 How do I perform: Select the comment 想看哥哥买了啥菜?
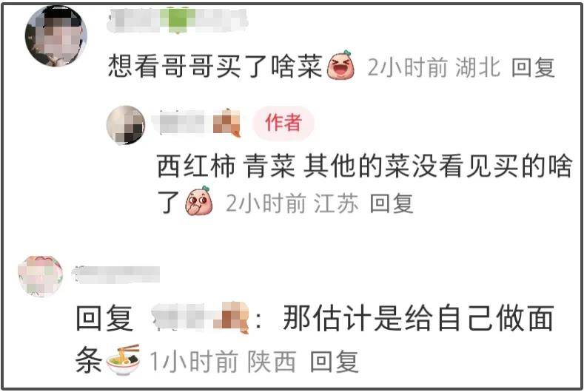(x=215, y=67)
